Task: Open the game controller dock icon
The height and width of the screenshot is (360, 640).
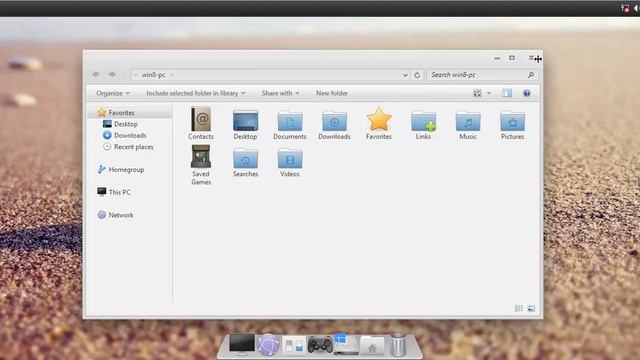Action: (x=320, y=345)
